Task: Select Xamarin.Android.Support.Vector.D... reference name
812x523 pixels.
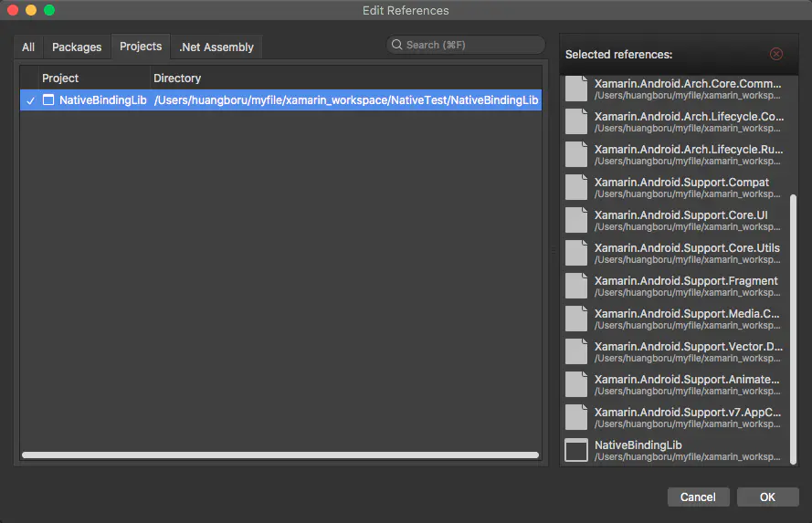Action: point(689,347)
